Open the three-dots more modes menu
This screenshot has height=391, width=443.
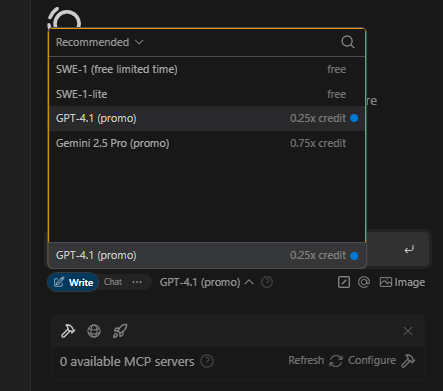pyautogui.click(x=137, y=282)
